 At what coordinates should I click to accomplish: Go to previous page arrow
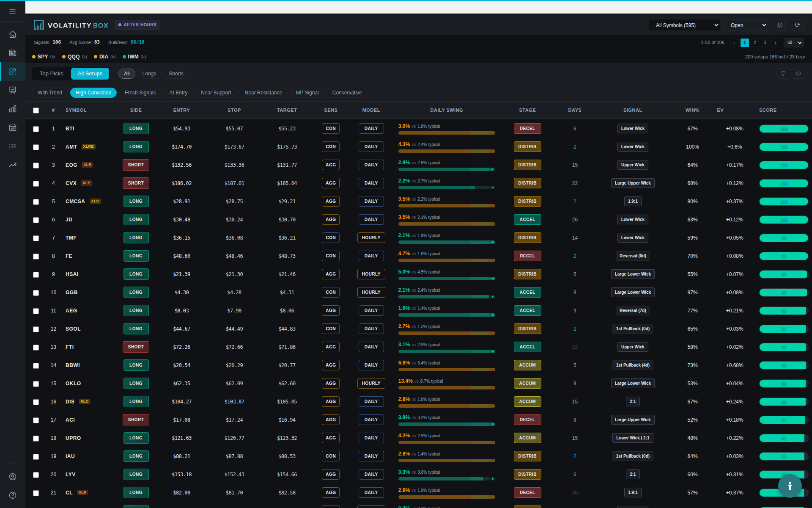click(x=734, y=43)
